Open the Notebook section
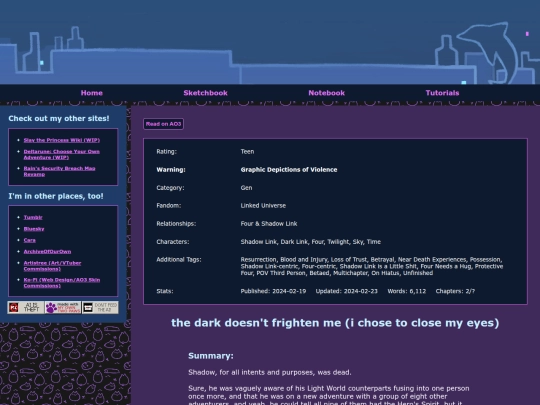 pos(326,93)
